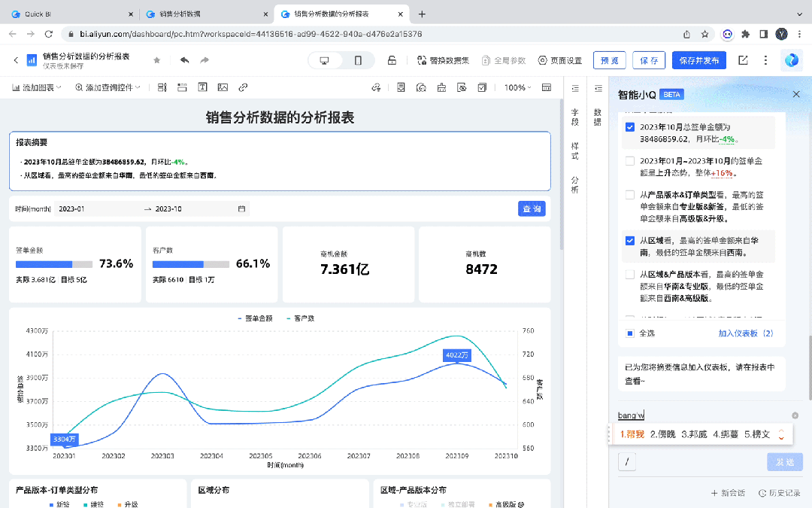Check the 从区域&产品版本看 item
The width and height of the screenshot is (812, 508).
[630, 274]
